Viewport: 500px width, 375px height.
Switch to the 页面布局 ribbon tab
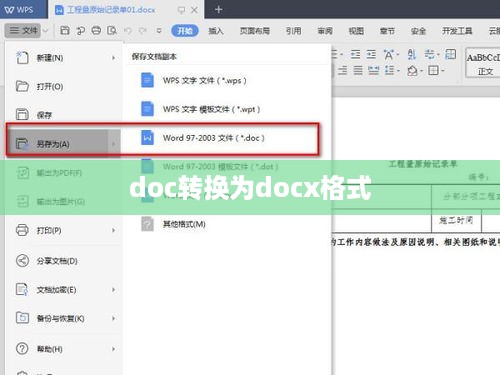tap(255, 31)
